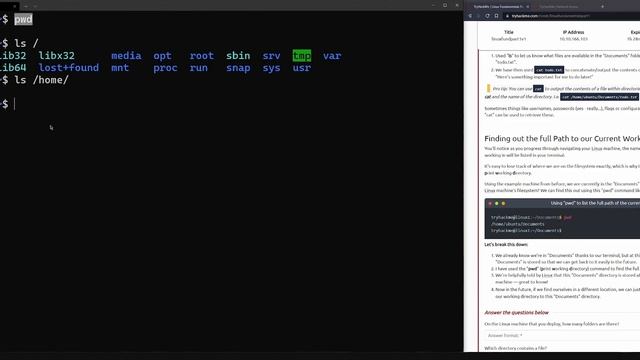Click 'media' directory name in terminal
The height and width of the screenshot is (360, 640).
pos(126,56)
